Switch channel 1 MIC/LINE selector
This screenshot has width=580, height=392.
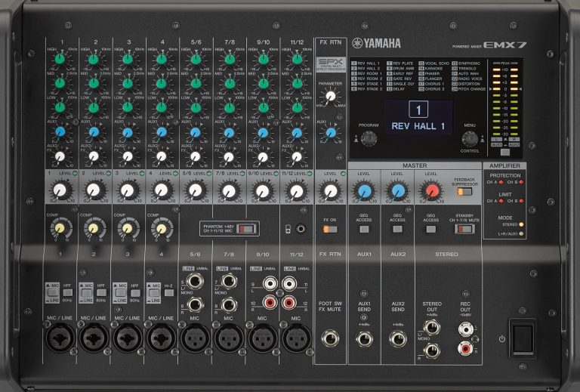53,293
